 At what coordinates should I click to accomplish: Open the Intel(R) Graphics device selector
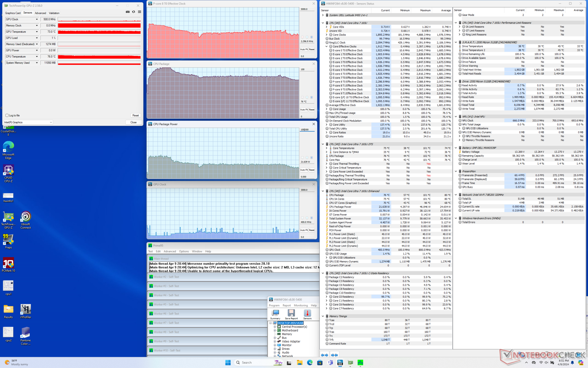28,122
